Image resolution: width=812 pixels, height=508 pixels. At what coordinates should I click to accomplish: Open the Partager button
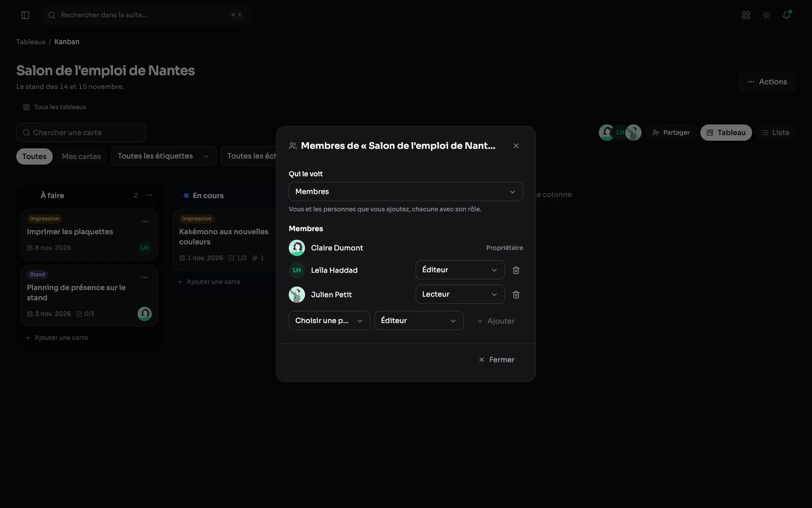pos(671,133)
